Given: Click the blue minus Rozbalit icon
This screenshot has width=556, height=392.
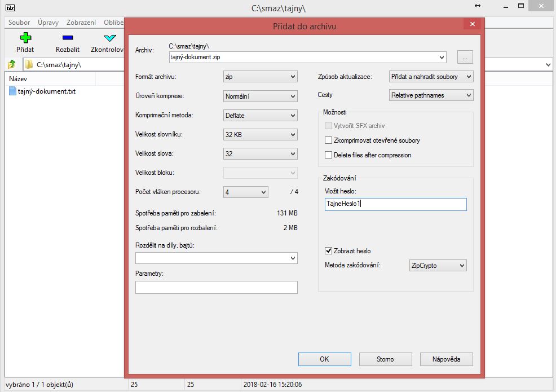Looking at the screenshot, I should tap(67, 38).
